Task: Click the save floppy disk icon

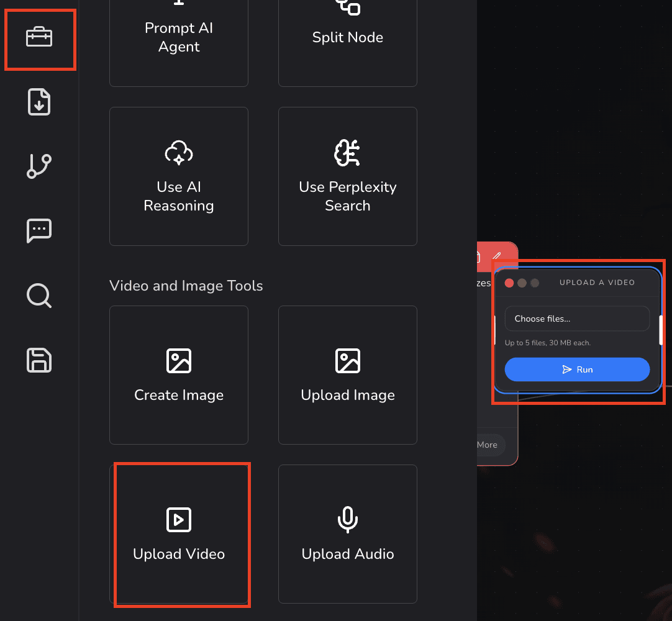Action: pyautogui.click(x=39, y=360)
